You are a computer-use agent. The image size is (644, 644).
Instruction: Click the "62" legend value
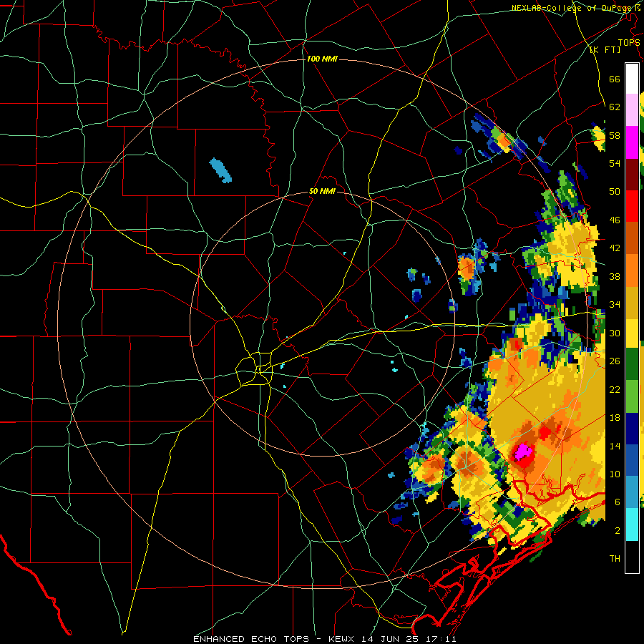click(615, 107)
